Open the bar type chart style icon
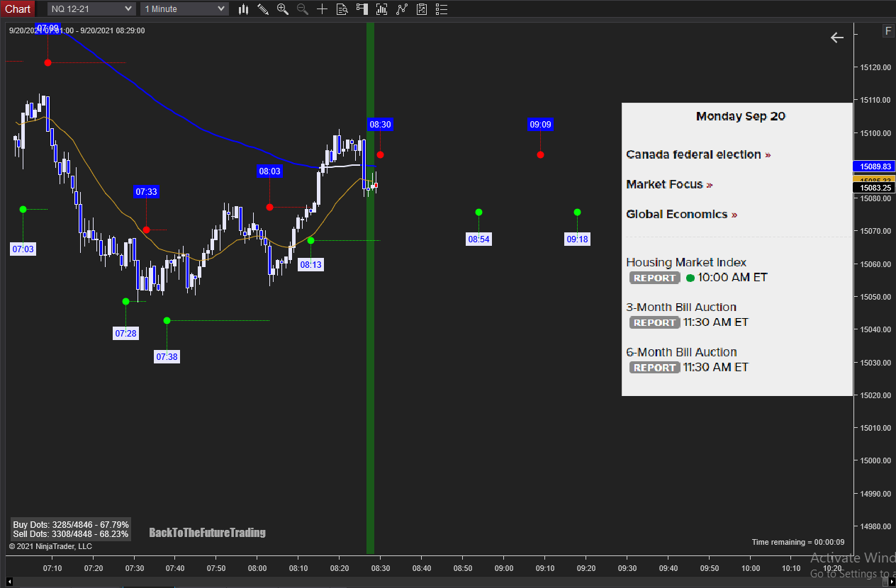896x588 pixels. point(243,9)
